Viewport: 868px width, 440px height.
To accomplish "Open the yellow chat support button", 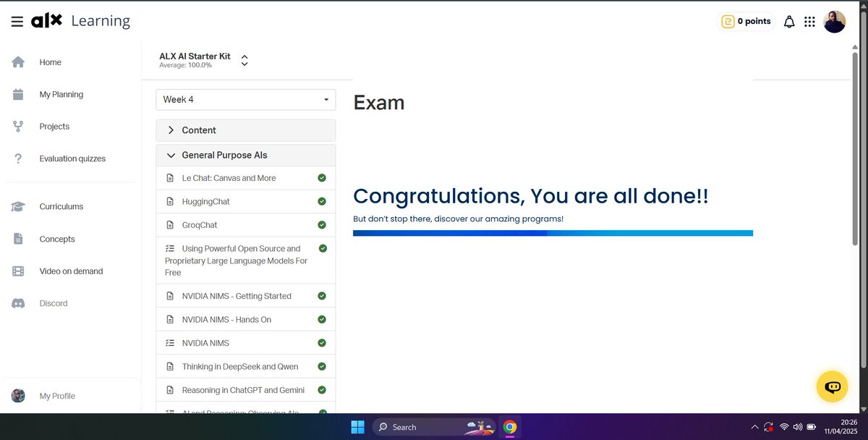I will pyautogui.click(x=832, y=386).
